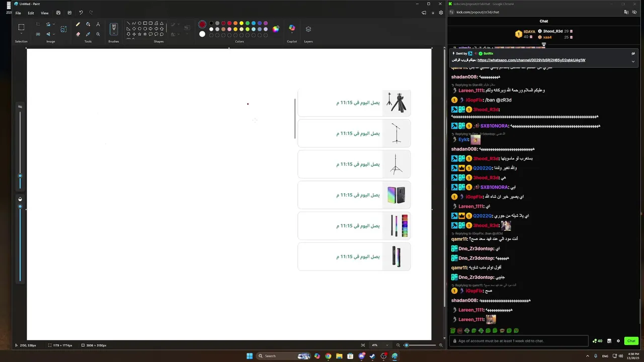Open File Explorer from the taskbar
The image size is (644, 362).
[339, 356]
